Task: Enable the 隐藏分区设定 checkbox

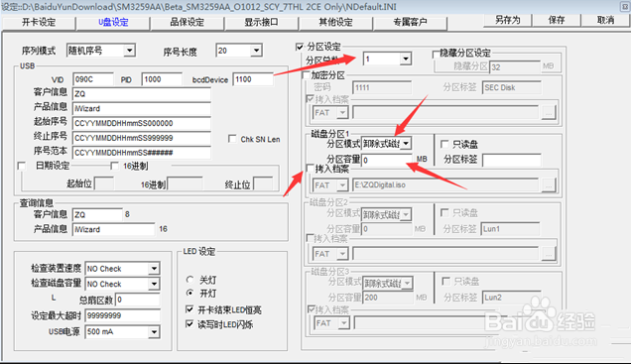Action: coord(436,54)
